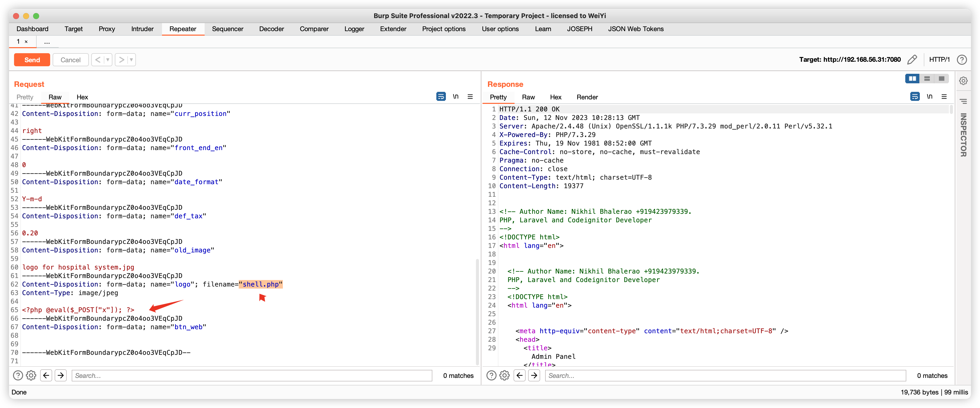Click the Cancel button
Image resolution: width=980 pixels, height=408 pixels.
coord(70,60)
